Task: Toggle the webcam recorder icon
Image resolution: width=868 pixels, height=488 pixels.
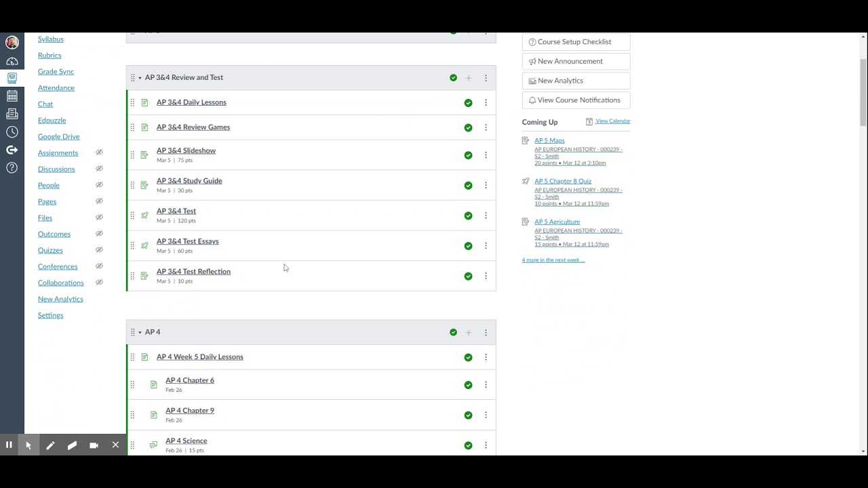Action: (x=94, y=445)
